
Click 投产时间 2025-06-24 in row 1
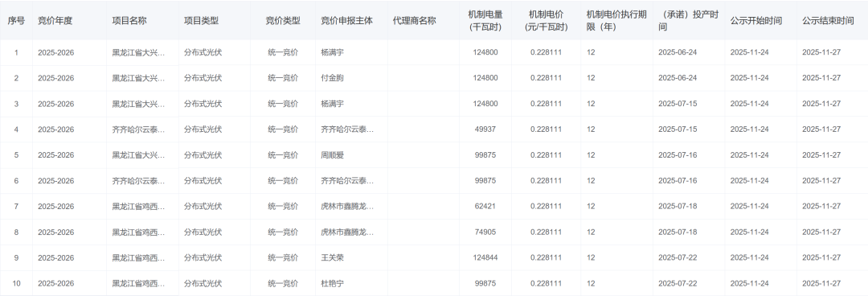click(678, 52)
